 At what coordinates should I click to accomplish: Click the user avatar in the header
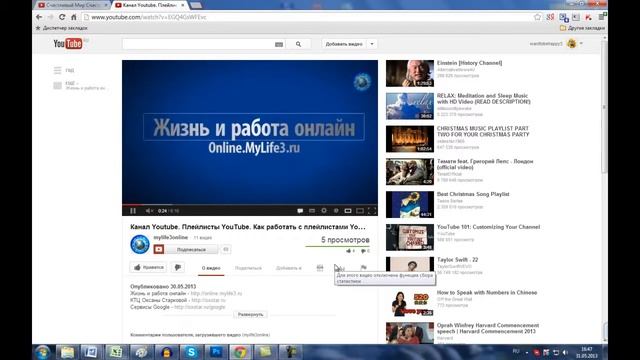(572, 43)
